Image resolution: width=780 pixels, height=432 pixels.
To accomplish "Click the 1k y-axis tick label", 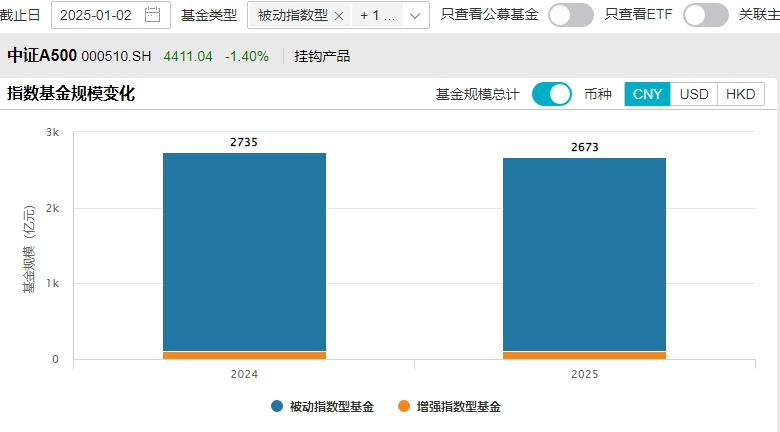I will pyautogui.click(x=52, y=283).
